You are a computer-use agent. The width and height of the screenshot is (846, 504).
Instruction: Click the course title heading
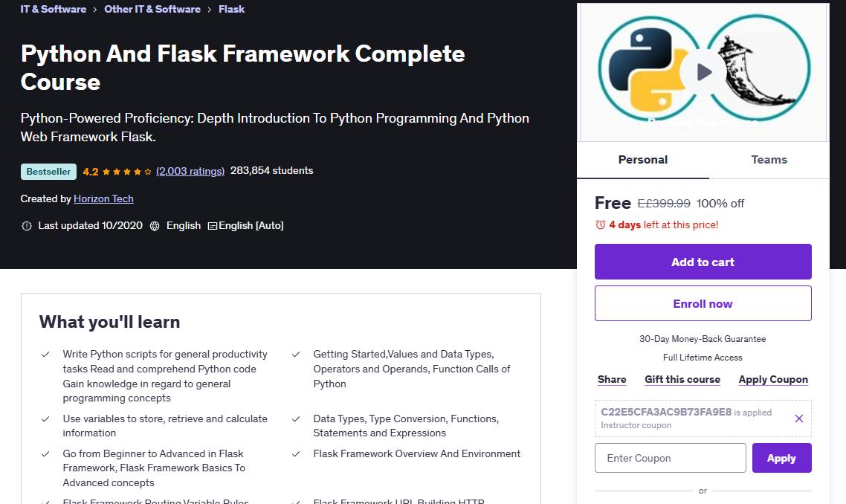(x=243, y=68)
